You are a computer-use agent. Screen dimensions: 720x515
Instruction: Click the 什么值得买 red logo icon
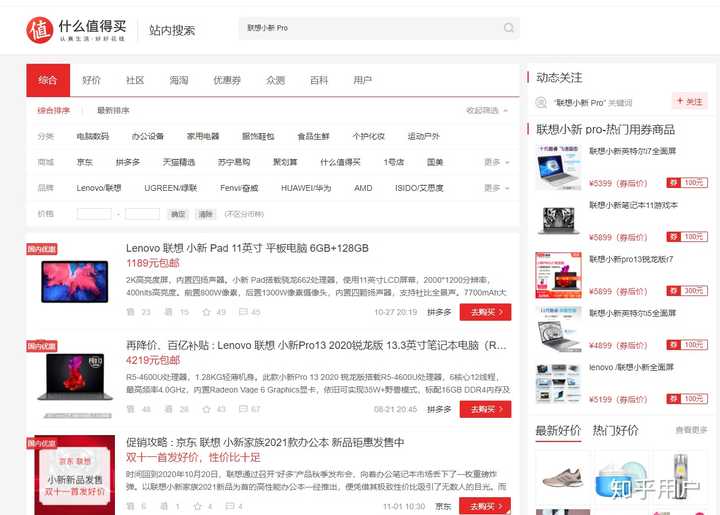coord(39,30)
